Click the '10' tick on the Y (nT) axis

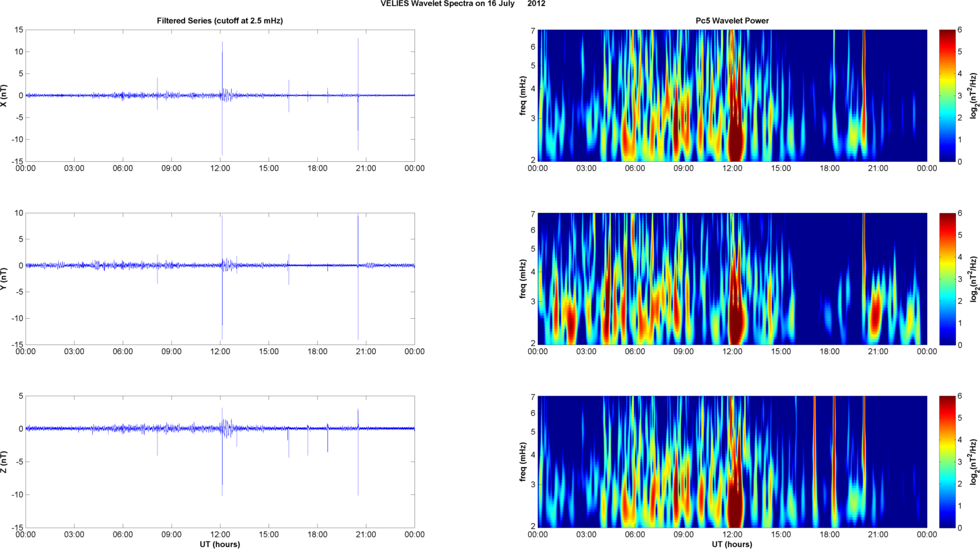coord(19,213)
